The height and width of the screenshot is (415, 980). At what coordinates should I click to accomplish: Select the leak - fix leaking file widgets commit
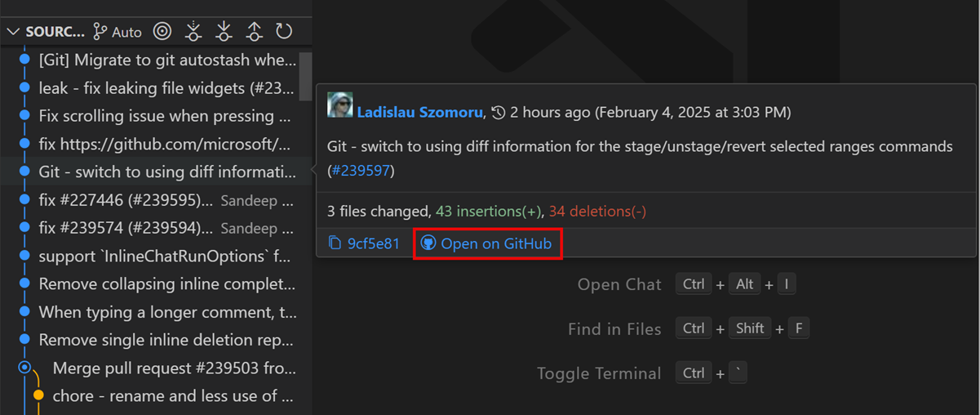coord(166,87)
